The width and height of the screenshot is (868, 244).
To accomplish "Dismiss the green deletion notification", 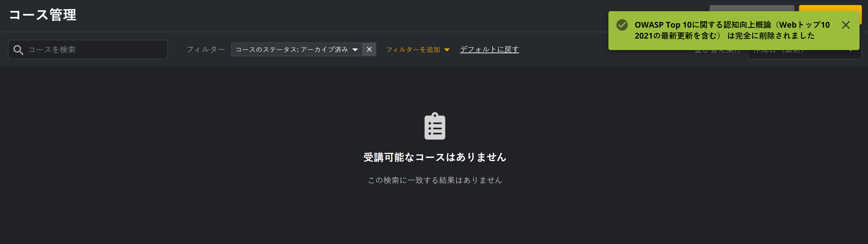I will (845, 25).
